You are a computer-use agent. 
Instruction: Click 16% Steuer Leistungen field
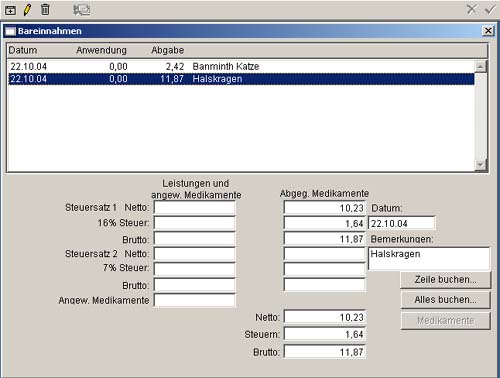pyautogui.click(x=195, y=223)
